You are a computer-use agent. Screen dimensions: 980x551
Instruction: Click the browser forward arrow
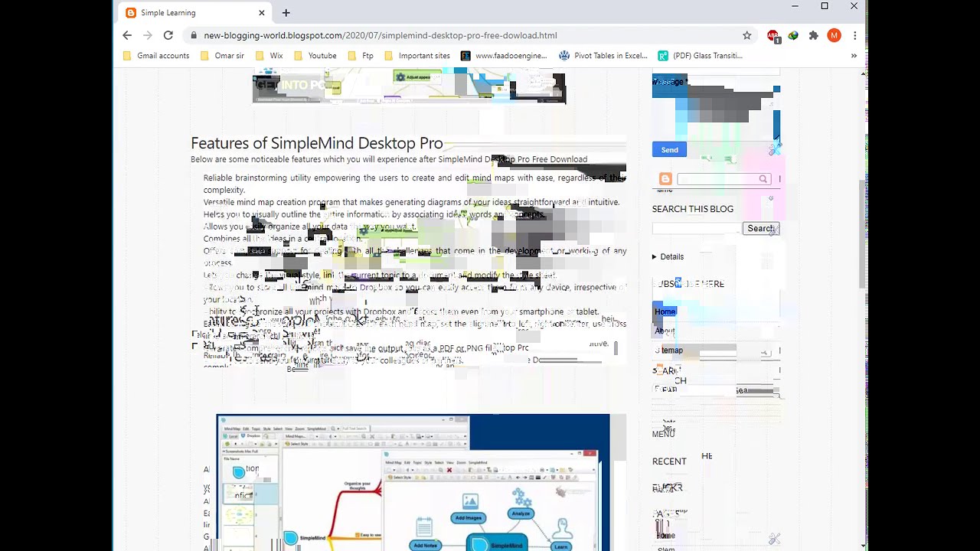click(148, 35)
